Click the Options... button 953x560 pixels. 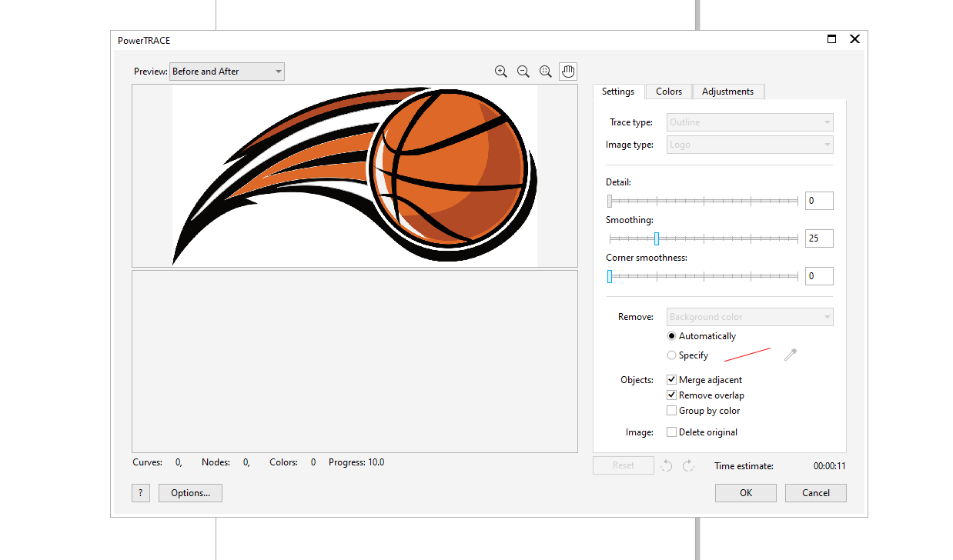coord(190,493)
